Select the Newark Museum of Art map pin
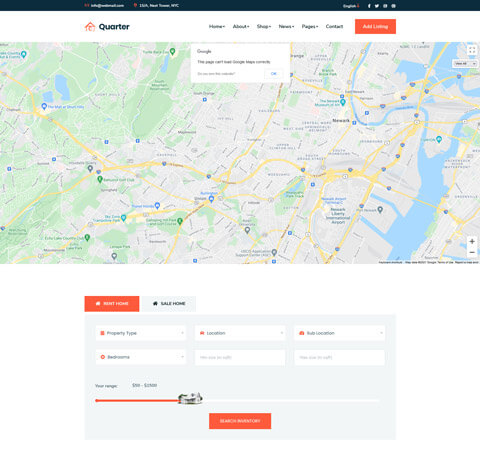The height and width of the screenshot is (470, 480). coord(343,102)
